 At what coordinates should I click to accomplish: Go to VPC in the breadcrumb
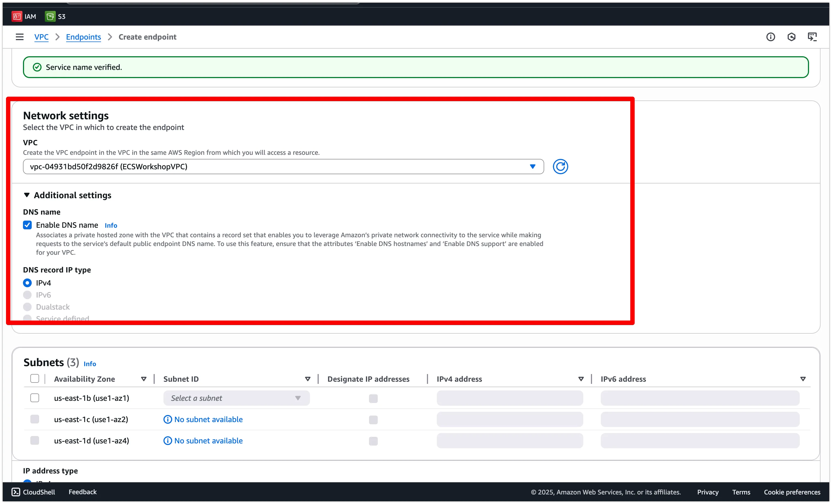coord(41,37)
